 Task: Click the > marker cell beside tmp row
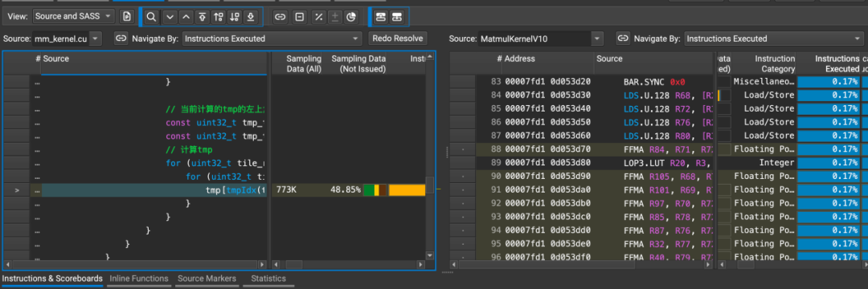coord(16,190)
